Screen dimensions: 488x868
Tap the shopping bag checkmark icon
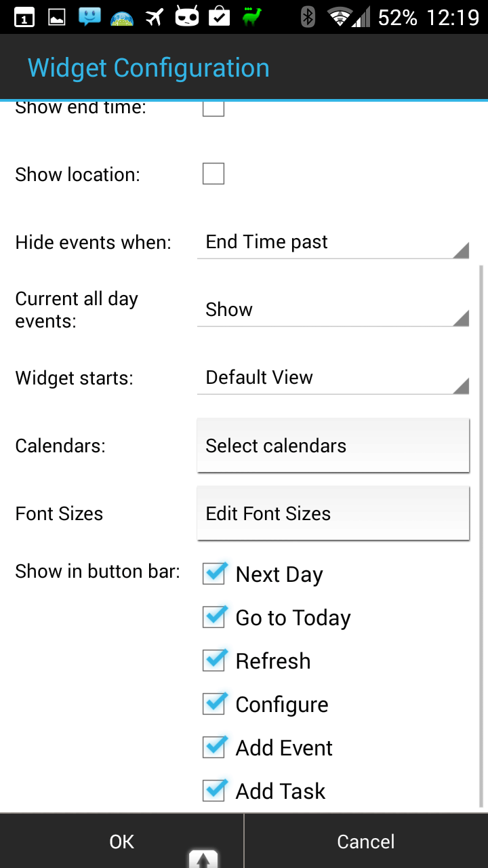pos(220,17)
